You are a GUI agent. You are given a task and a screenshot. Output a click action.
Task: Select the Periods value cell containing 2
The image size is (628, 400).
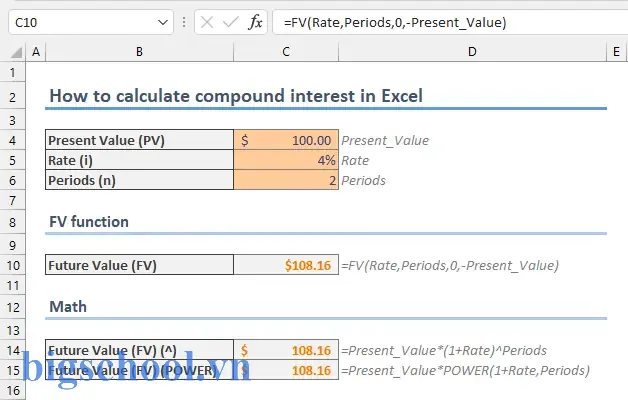(x=286, y=180)
